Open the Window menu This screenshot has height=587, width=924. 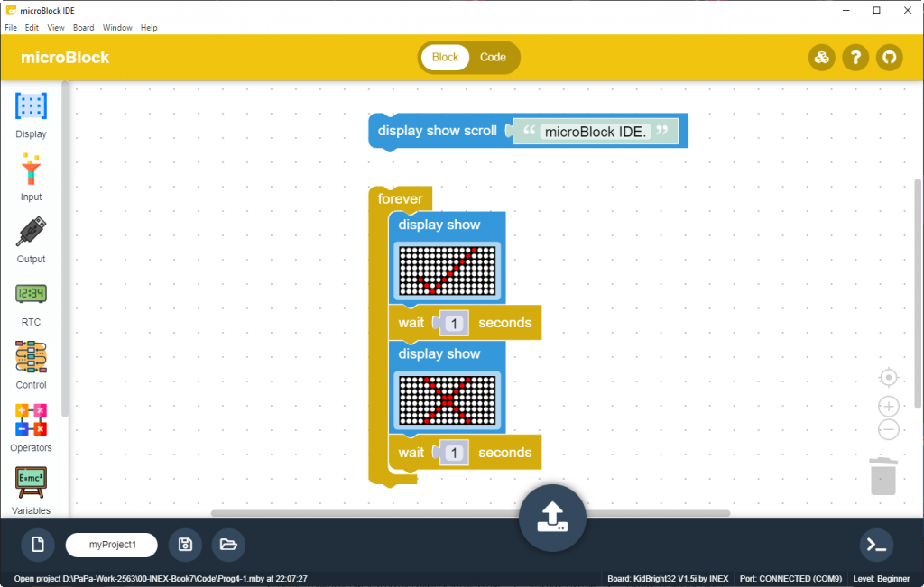tap(117, 28)
